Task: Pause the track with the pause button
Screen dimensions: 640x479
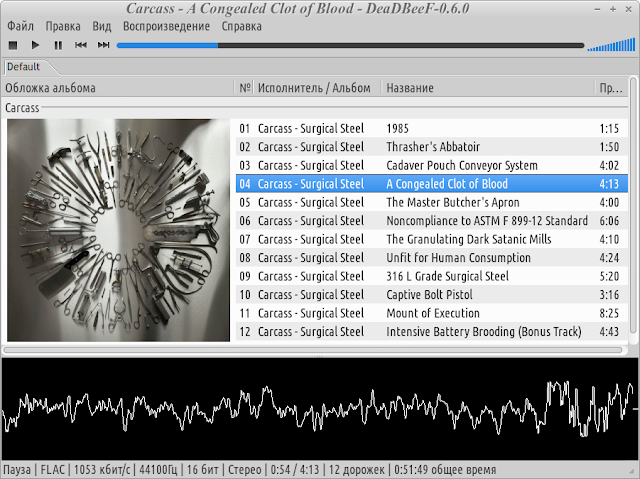Action: point(58,45)
